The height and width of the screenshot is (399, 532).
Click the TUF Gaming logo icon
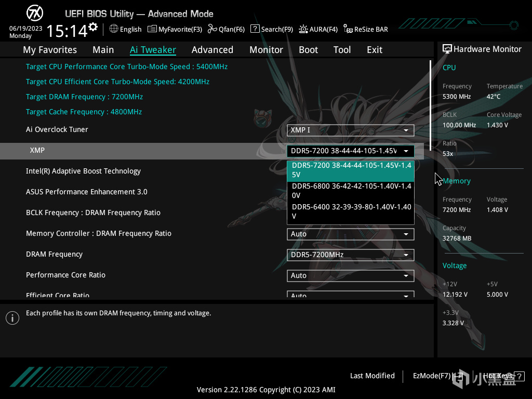tap(35, 14)
